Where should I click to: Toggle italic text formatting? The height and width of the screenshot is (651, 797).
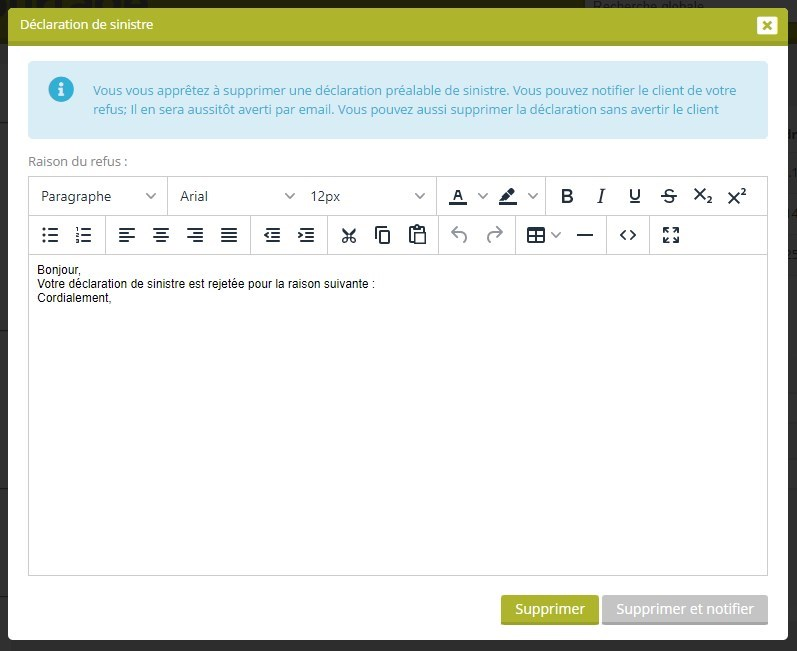tap(601, 196)
